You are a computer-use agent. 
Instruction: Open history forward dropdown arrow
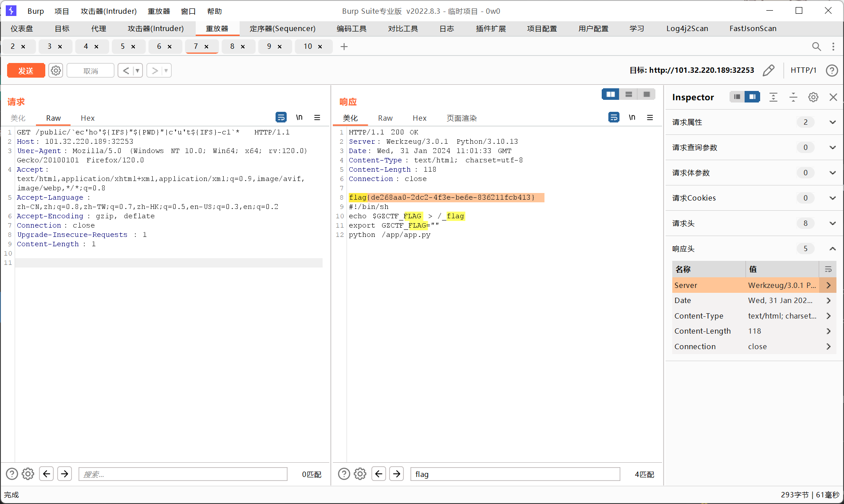(x=166, y=71)
